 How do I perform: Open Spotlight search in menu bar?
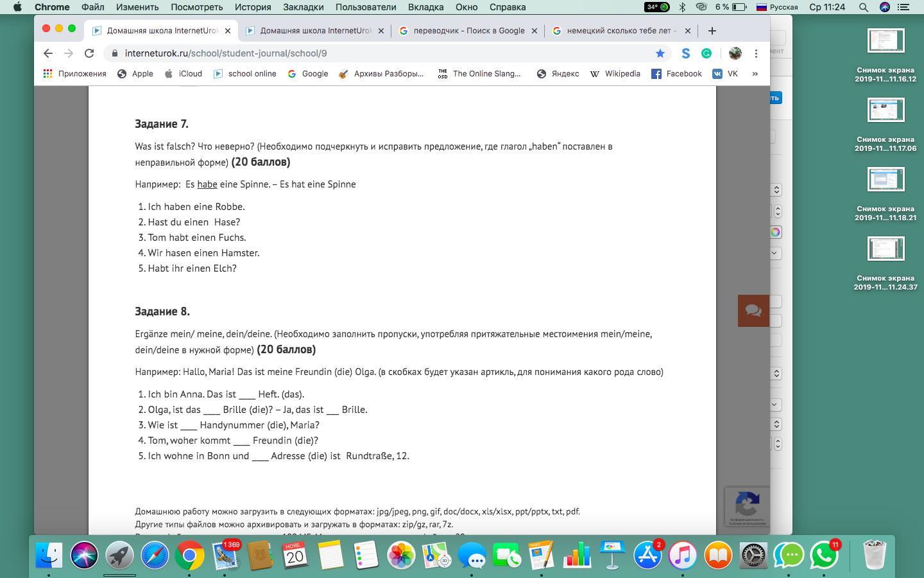point(864,7)
